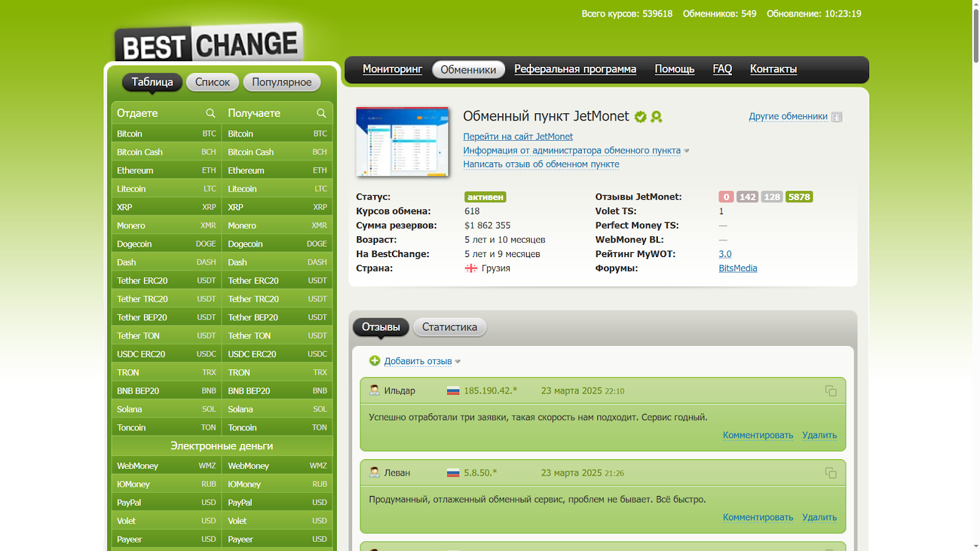Follow the Перейти на сайт JetMonet link
This screenshot has width=980, height=551.
[518, 136]
